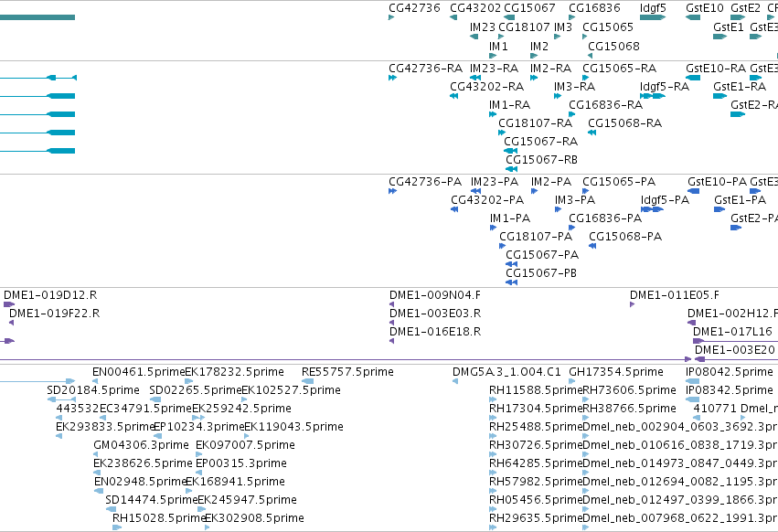Click the CG42736-RA transcript label
This screenshot has height=532, width=778.
click(x=425, y=69)
